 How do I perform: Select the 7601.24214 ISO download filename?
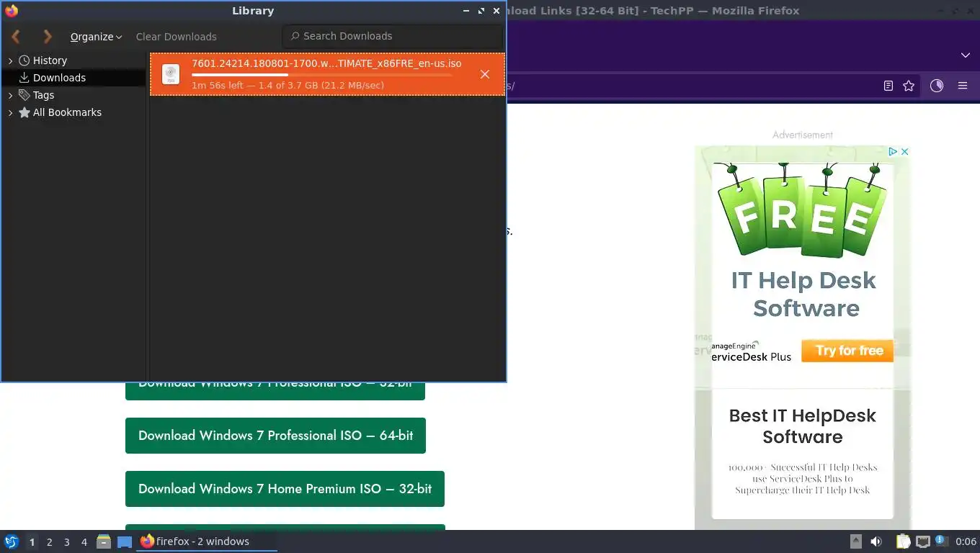(326, 63)
